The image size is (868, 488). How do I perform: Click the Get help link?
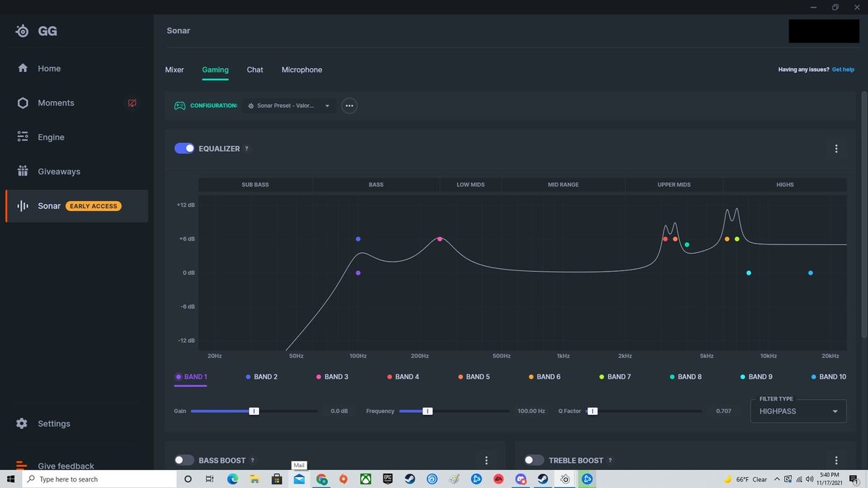coord(843,70)
